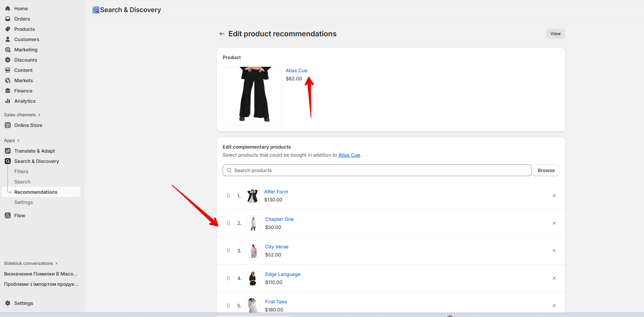
Task: Open the Chapter One product link
Action: click(279, 219)
